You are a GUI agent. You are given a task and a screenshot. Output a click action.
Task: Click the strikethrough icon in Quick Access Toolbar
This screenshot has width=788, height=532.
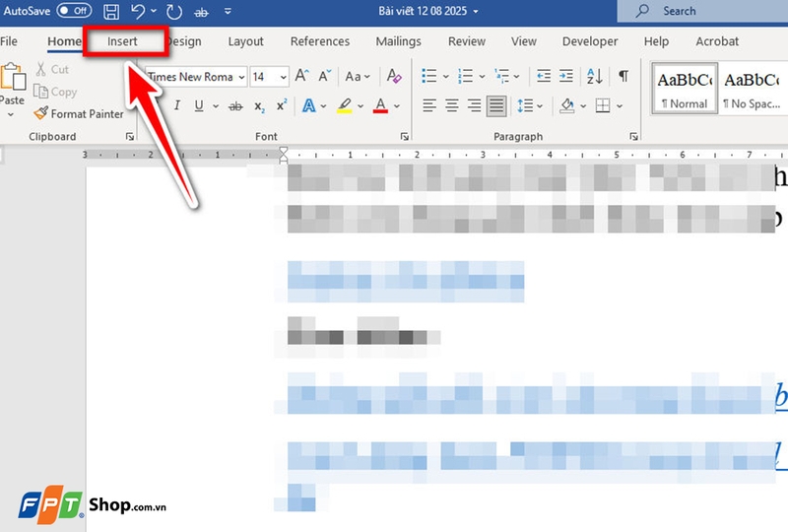(x=202, y=12)
